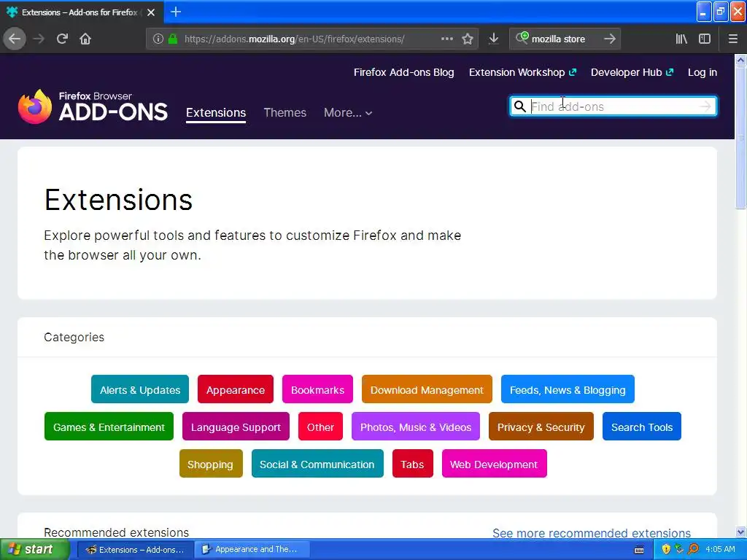Reload the current page
Image resolution: width=747 pixels, height=560 pixels.
coord(62,39)
